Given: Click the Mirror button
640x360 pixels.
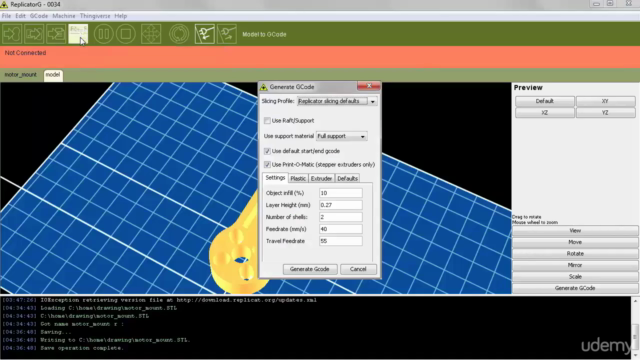Looking at the screenshot, I should (575, 265).
